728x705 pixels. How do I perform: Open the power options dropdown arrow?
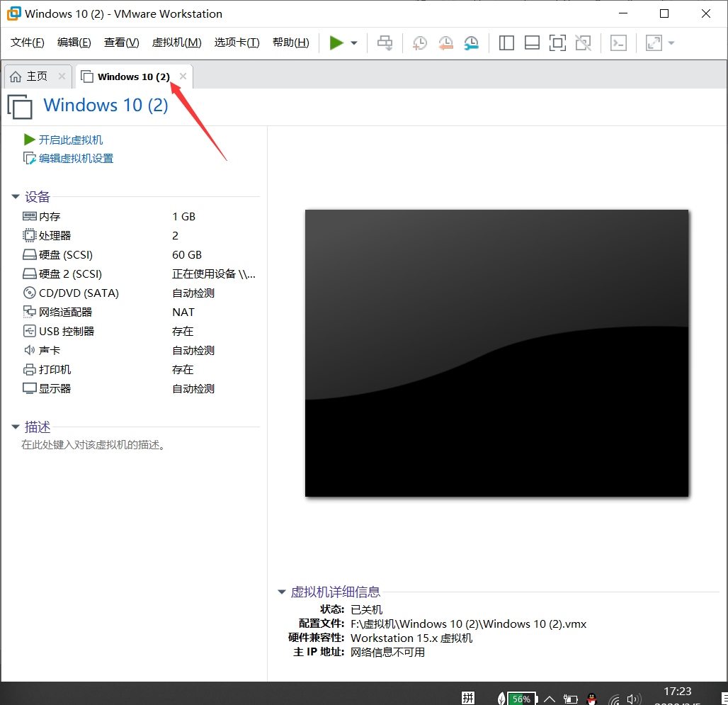354,43
